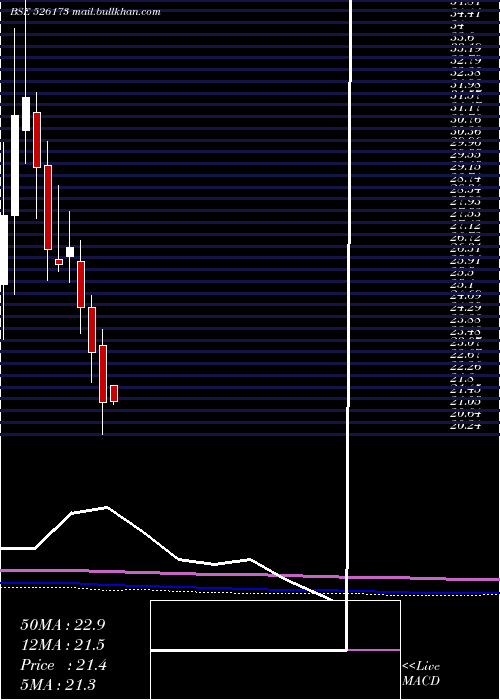Click the 29.15 price axis label
This screenshot has width=500, height=700.
(466, 167)
